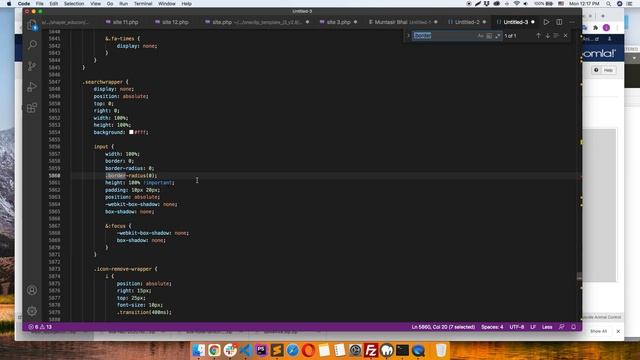Open Sublime Text from the dock
Image resolution: width=640 pixels, height=360 pixels.
(x=277, y=350)
